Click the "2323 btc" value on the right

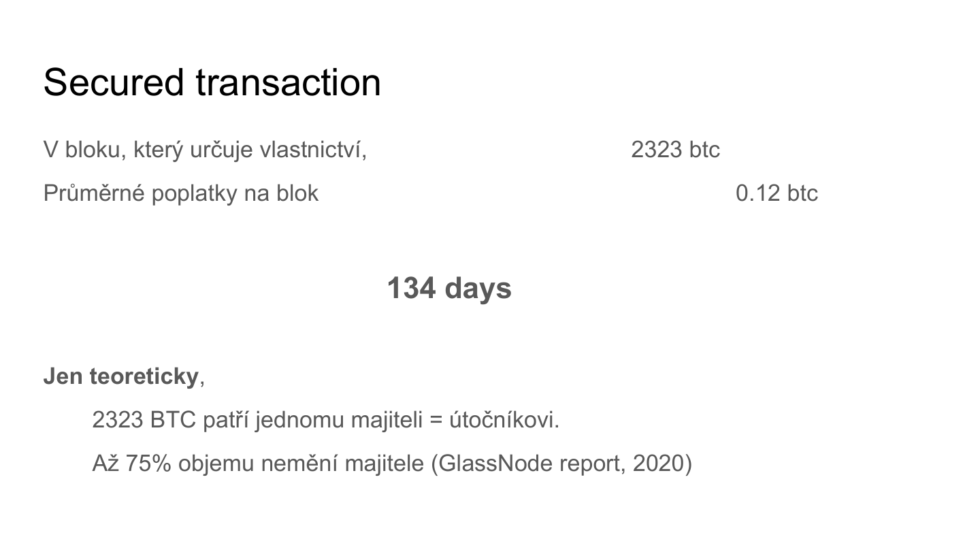click(x=675, y=150)
